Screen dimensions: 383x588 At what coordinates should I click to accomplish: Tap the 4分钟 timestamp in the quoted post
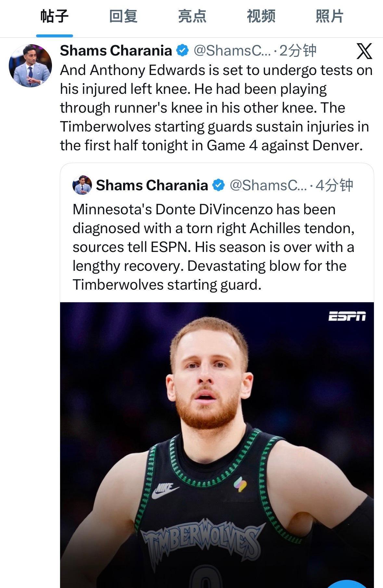(334, 185)
